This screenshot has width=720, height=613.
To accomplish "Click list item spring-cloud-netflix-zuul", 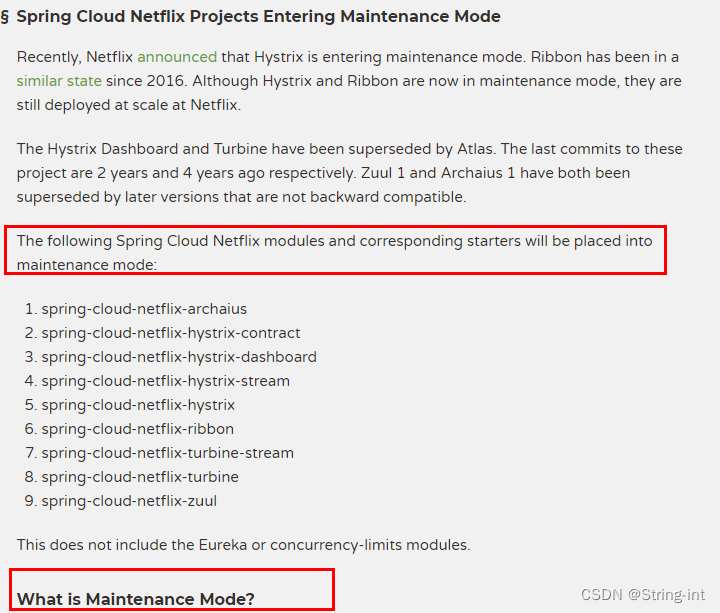I will pyautogui.click(x=129, y=501).
